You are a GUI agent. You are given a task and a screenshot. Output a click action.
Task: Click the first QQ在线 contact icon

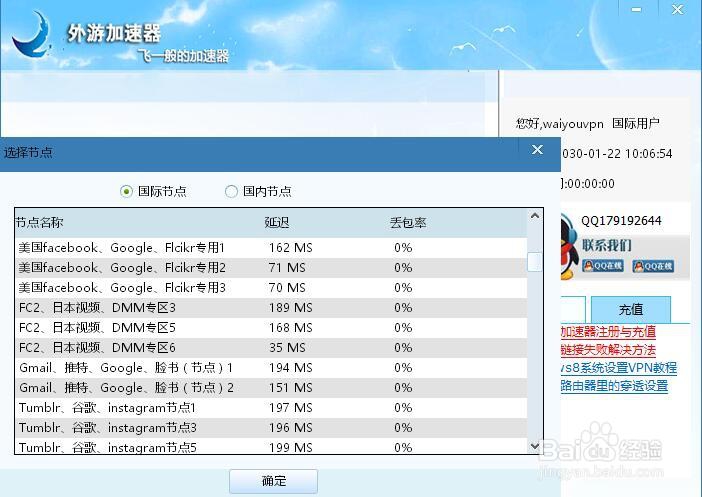(603, 266)
